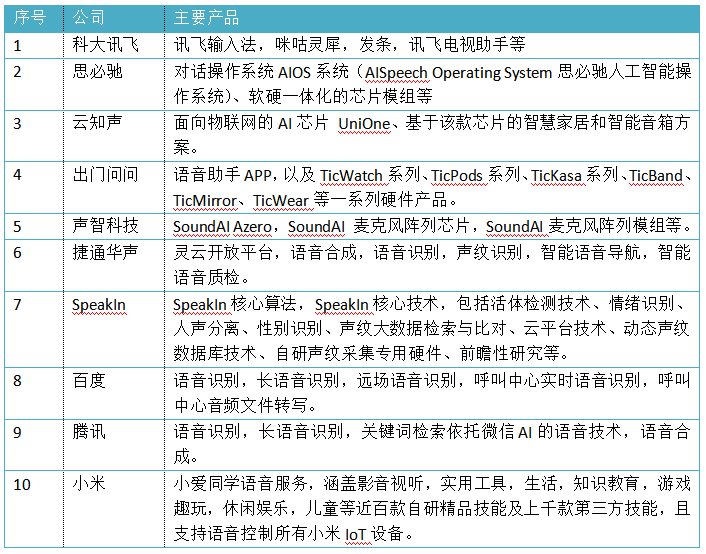The width and height of the screenshot is (706, 554).
Task: Click the text 关键词检索依托微信 AI
Action: (447, 432)
